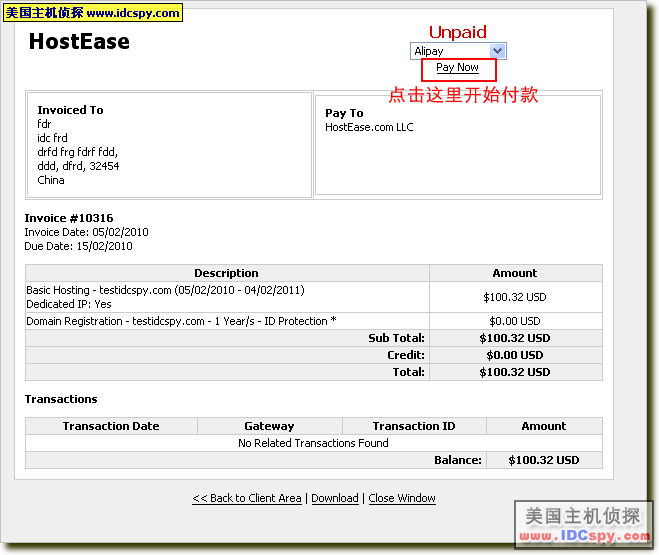Viewport: 659px width, 555px height.
Task: Click the Domain Registration description row
Action: pos(181,321)
